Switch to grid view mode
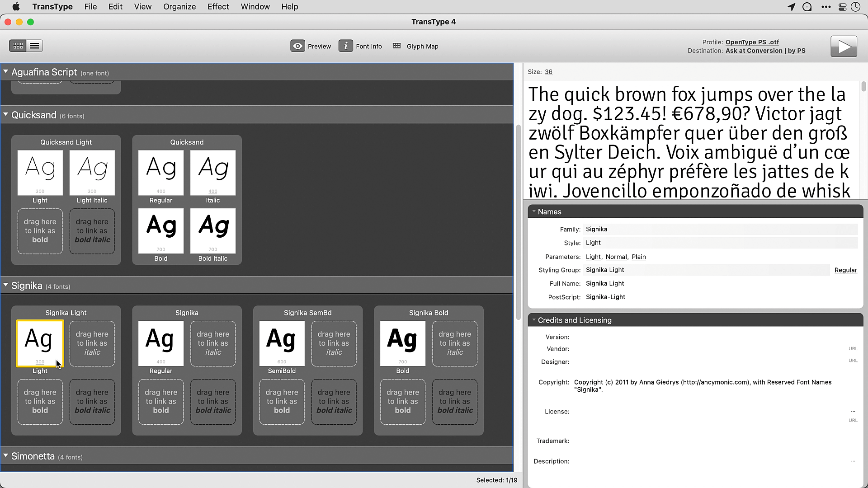Image resolution: width=868 pixels, height=488 pixels. [18, 46]
